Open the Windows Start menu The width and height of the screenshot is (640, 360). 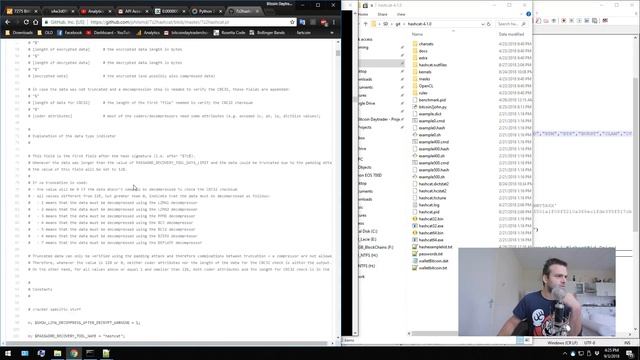click(x=8, y=353)
